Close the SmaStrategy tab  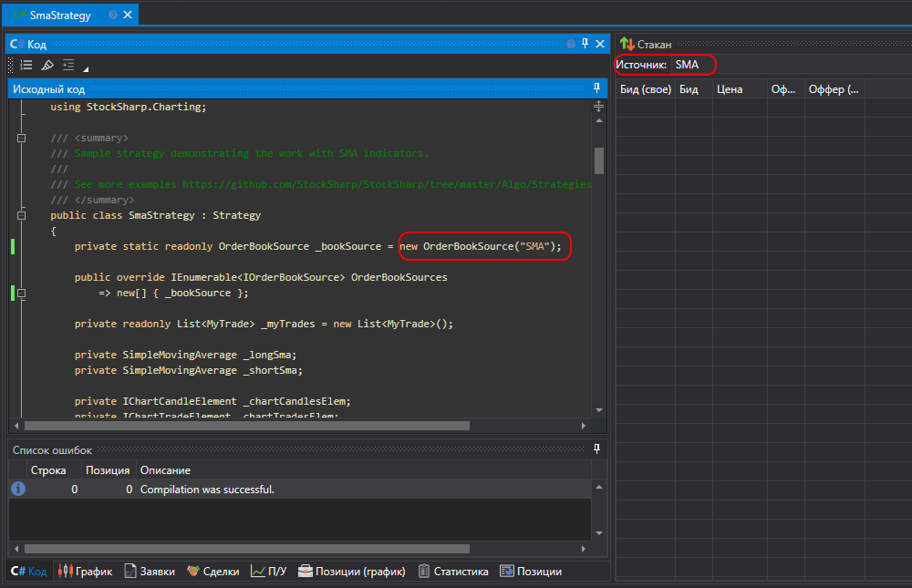click(128, 15)
